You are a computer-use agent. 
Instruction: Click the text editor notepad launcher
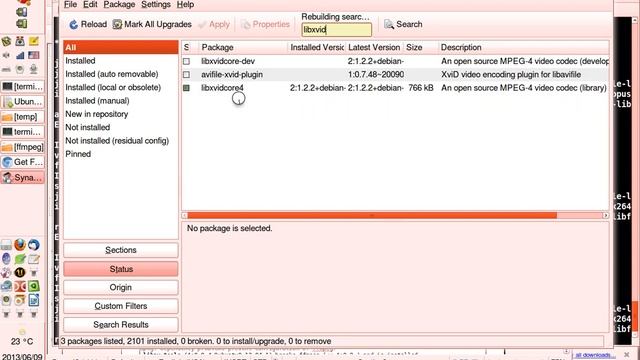click(x=34, y=259)
